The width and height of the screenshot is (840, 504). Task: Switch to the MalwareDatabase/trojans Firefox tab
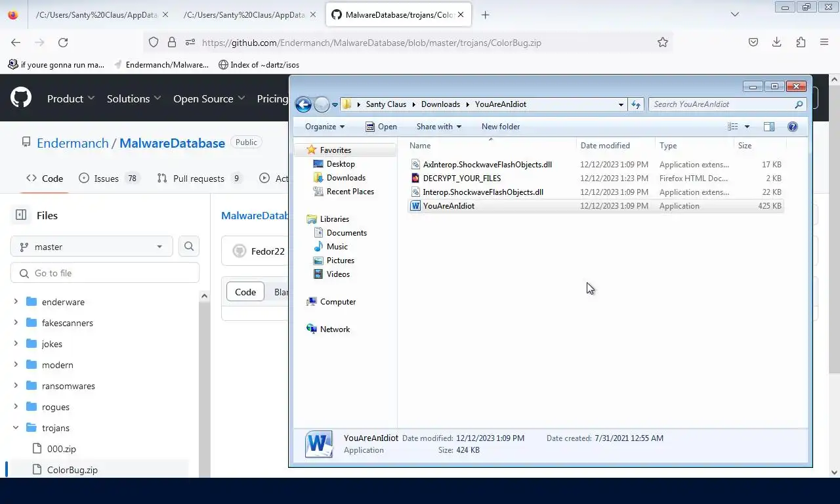pyautogui.click(x=399, y=14)
